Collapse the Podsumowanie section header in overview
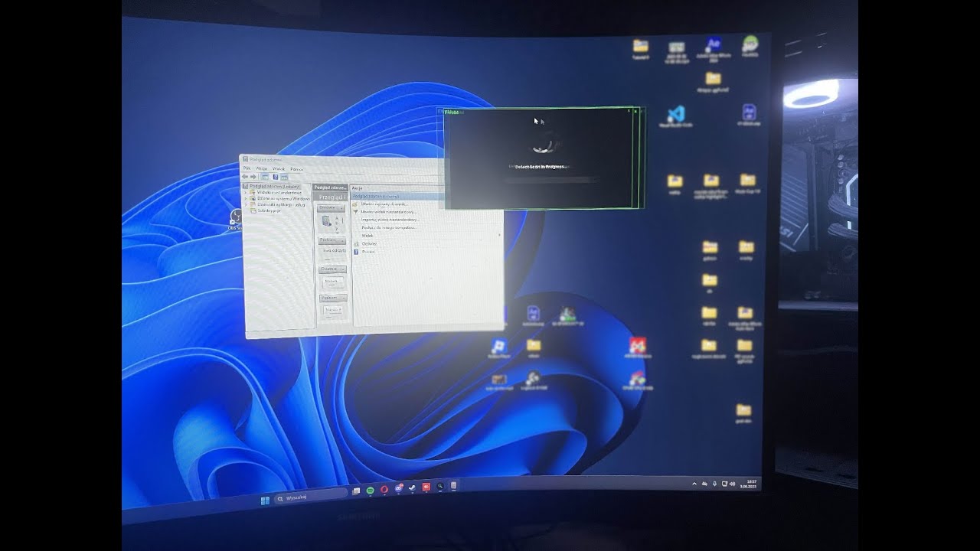This screenshot has width=980, height=551. [x=332, y=240]
